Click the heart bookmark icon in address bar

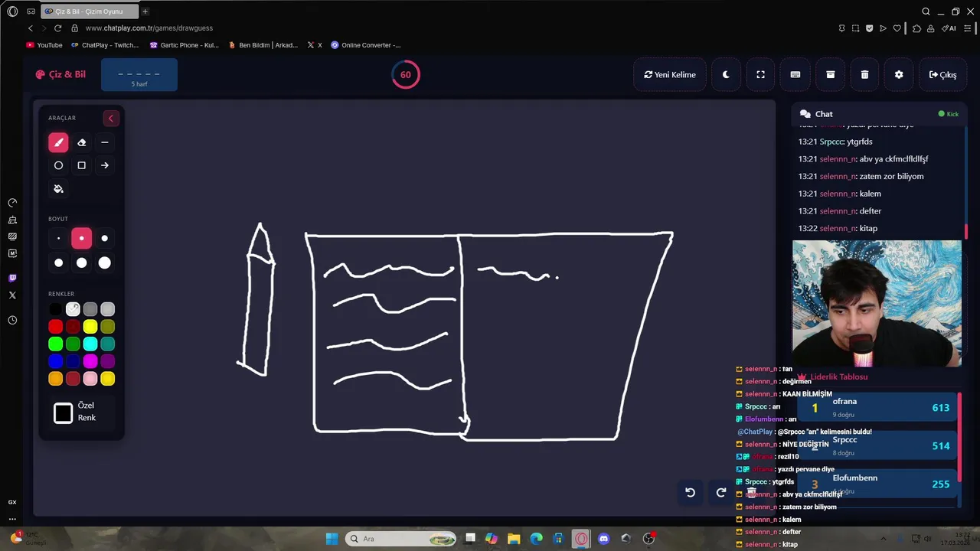click(x=897, y=28)
